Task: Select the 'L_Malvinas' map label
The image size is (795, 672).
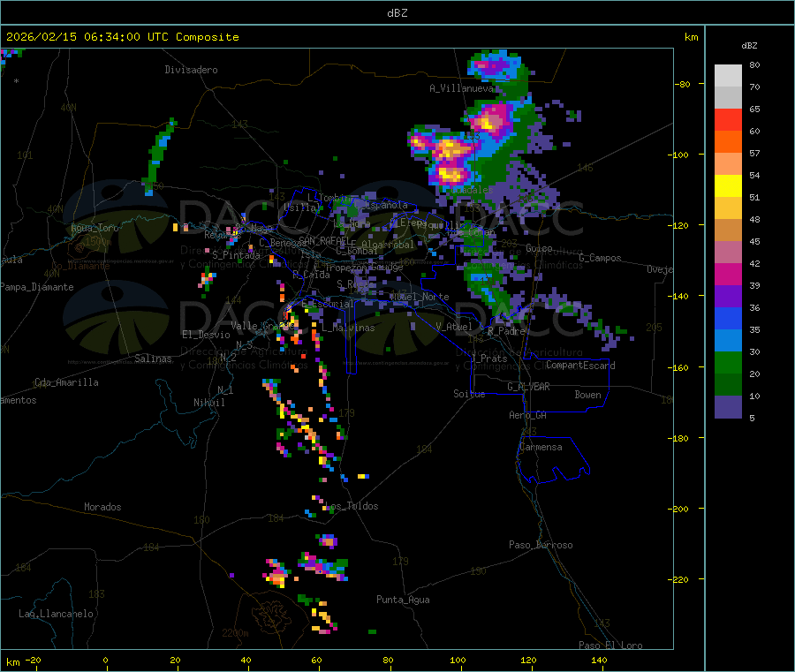Action: point(348,328)
